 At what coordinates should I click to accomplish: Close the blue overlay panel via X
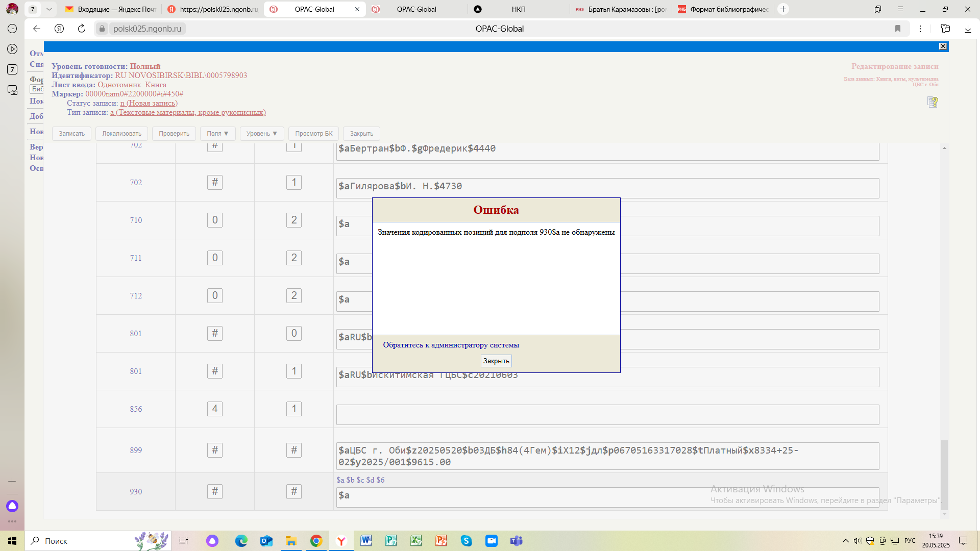click(943, 46)
